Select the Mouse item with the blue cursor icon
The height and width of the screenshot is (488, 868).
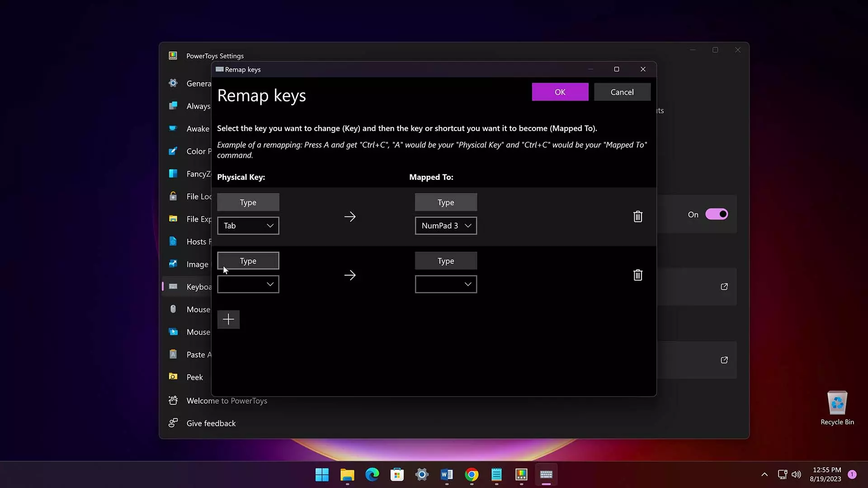187,332
